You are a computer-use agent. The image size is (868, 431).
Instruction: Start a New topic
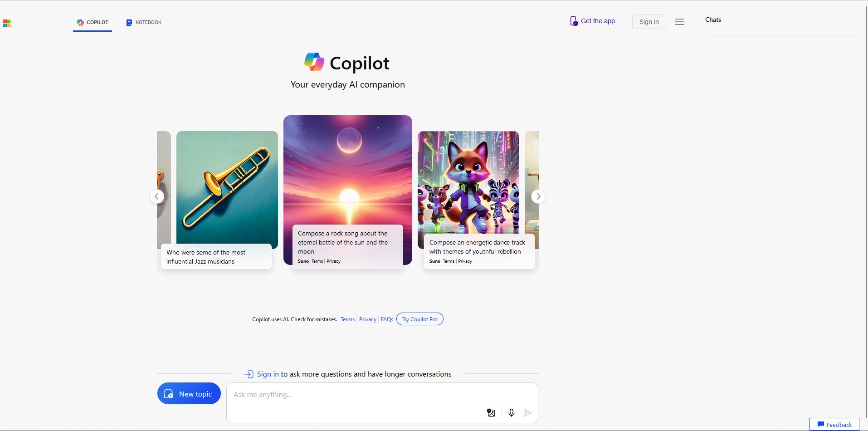[x=189, y=393]
